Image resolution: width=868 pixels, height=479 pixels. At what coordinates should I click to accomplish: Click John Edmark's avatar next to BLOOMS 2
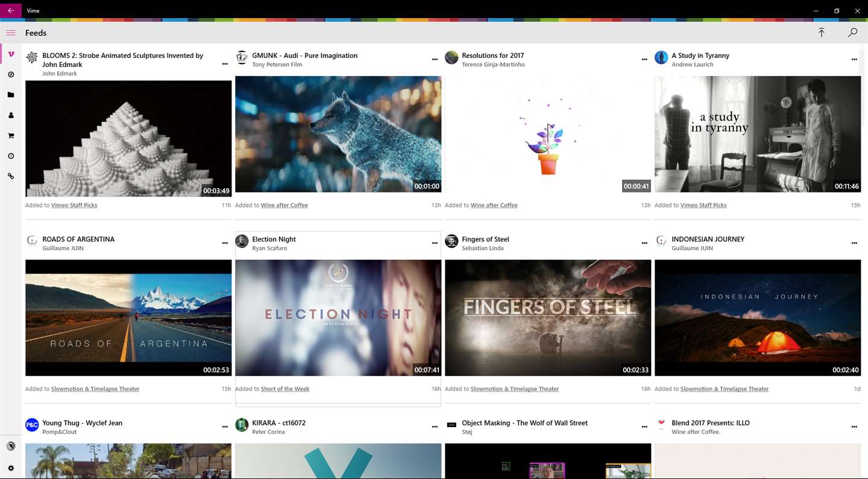click(32, 57)
